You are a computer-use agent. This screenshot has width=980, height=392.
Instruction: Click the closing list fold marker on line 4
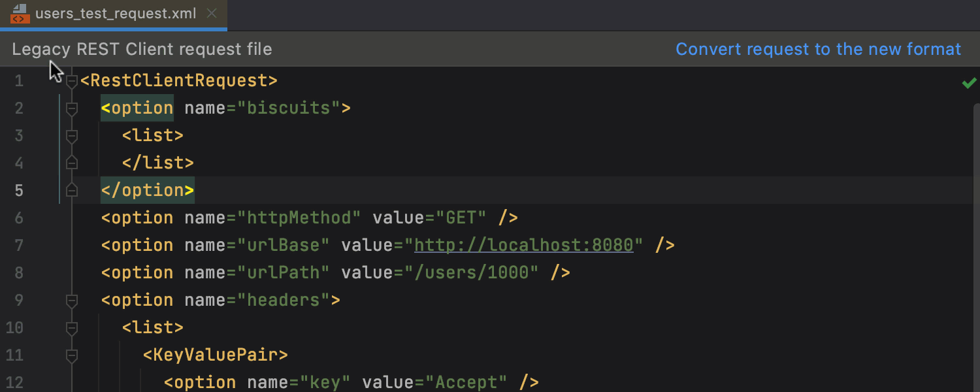click(72, 163)
